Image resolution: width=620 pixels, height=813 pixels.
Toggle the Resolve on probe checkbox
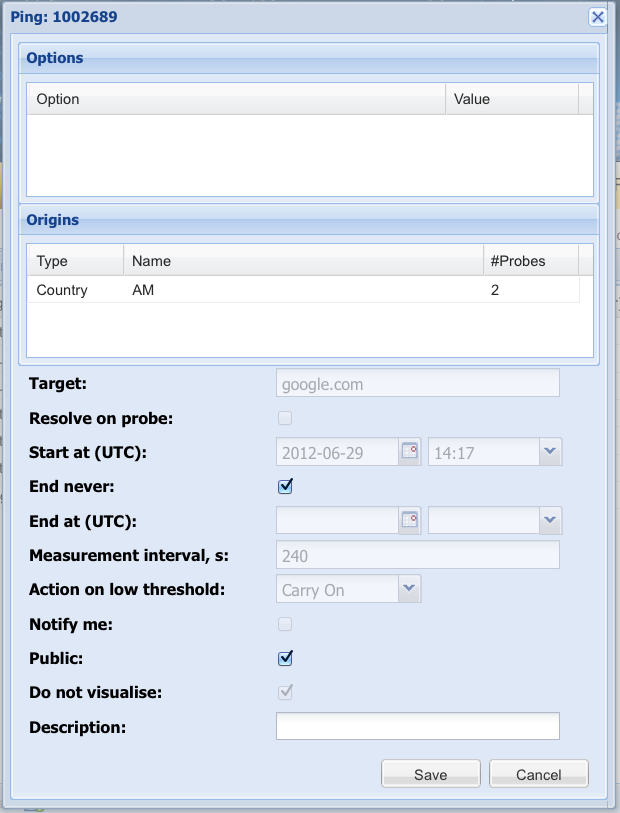tap(285, 418)
